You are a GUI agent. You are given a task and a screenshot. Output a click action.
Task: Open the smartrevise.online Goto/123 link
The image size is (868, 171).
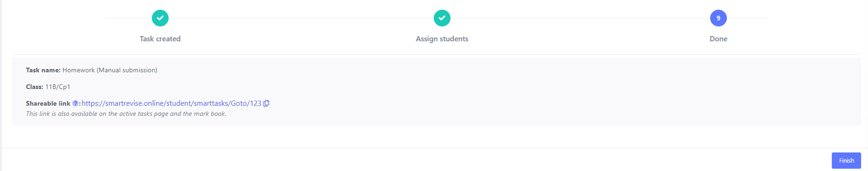click(x=171, y=103)
